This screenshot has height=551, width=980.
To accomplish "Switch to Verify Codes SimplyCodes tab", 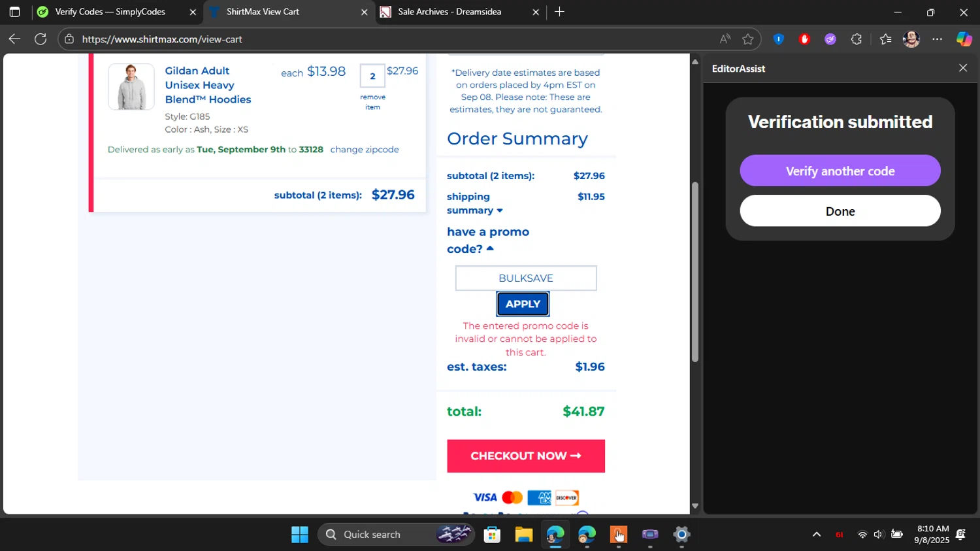I will coord(118,12).
